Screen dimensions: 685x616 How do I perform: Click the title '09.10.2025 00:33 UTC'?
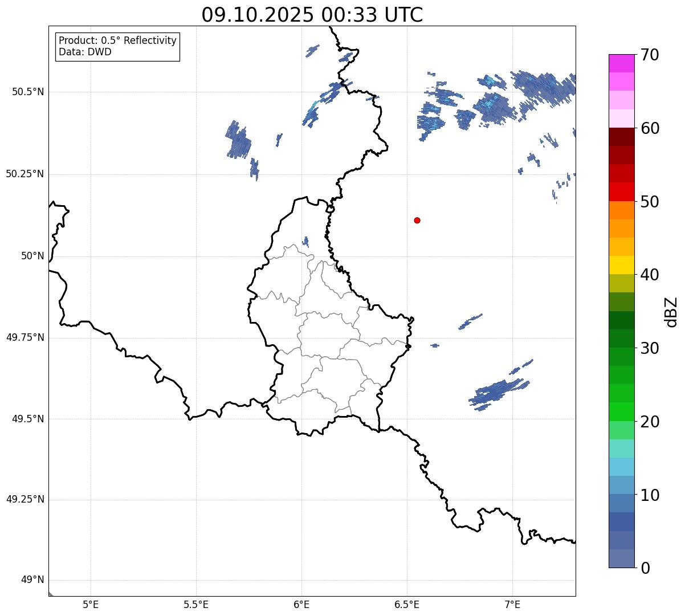pyautogui.click(x=312, y=15)
